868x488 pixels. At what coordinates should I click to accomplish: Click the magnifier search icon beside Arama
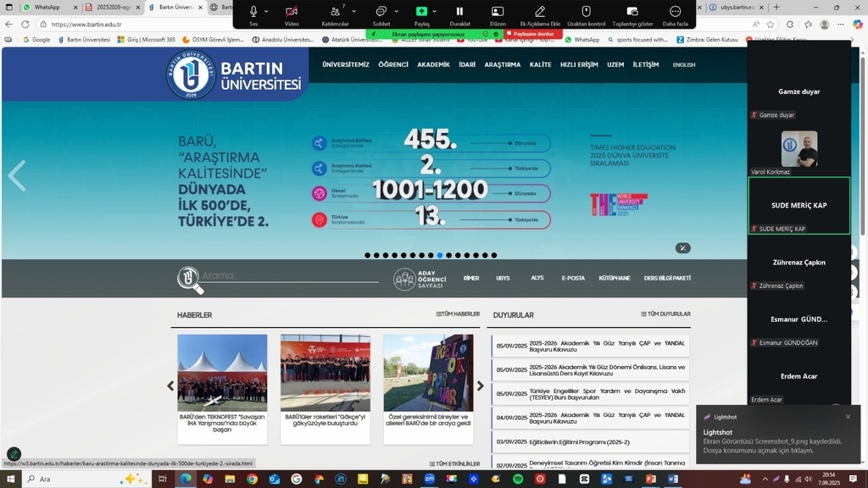pos(189,279)
